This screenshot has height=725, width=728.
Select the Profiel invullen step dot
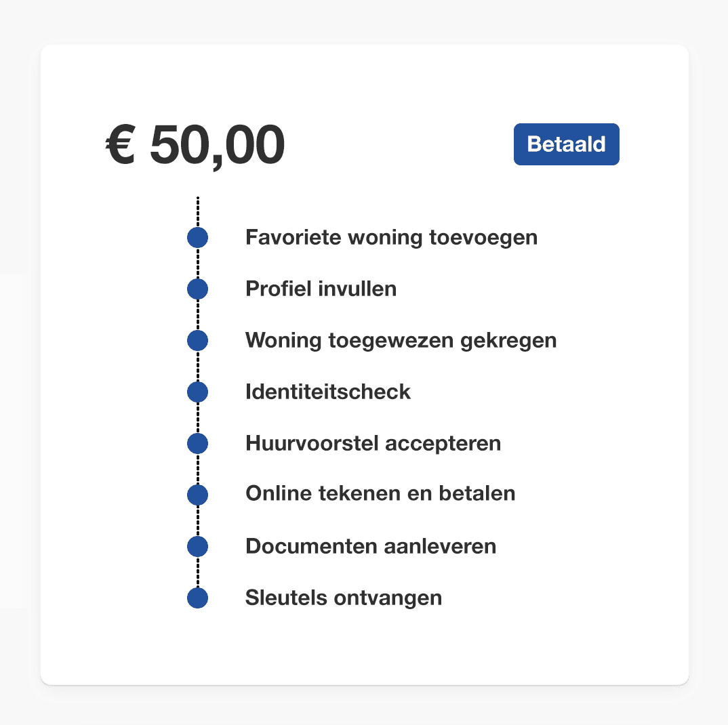coord(197,289)
